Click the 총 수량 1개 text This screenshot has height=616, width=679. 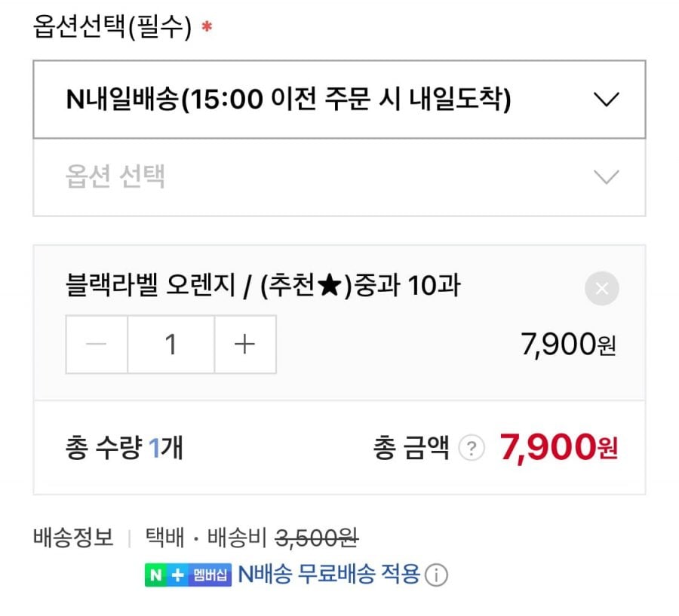[124, 449]
